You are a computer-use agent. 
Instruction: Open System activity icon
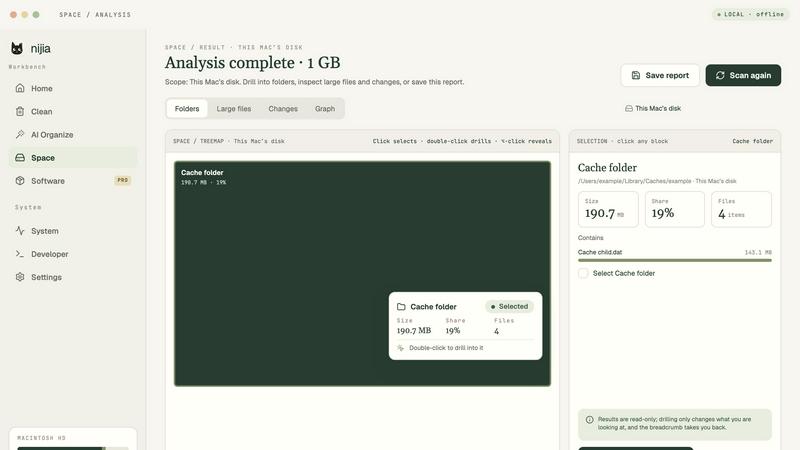(20, 231)
